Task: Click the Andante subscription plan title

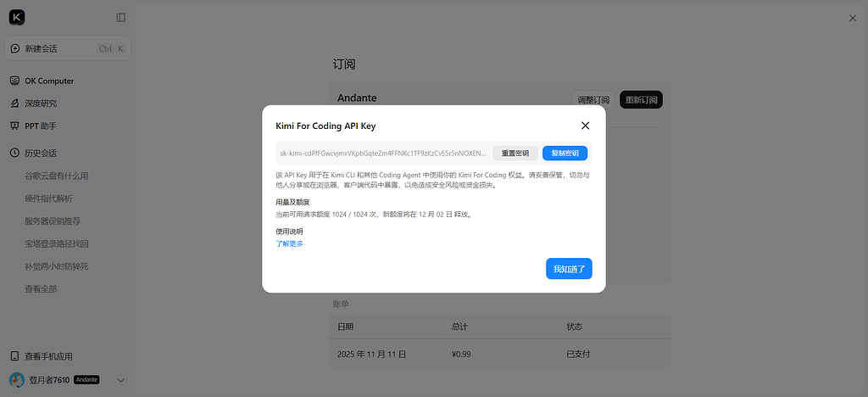Action: (x=357, y=98)
